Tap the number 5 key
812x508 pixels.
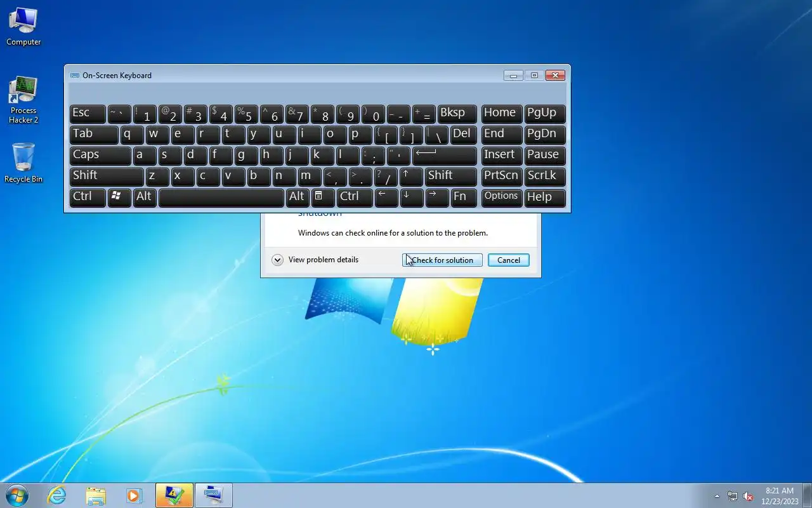(246, 114)
